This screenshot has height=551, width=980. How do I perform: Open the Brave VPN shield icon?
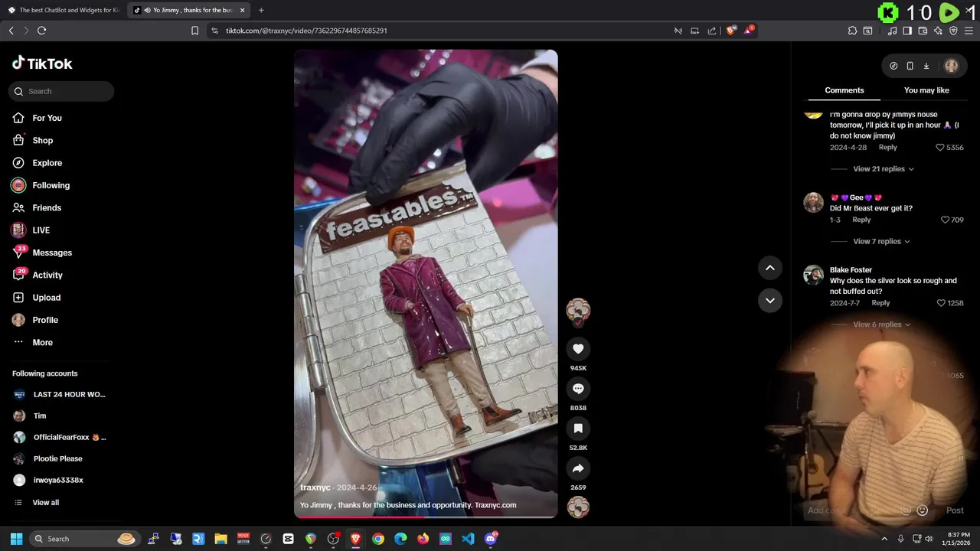pos(953,31)
